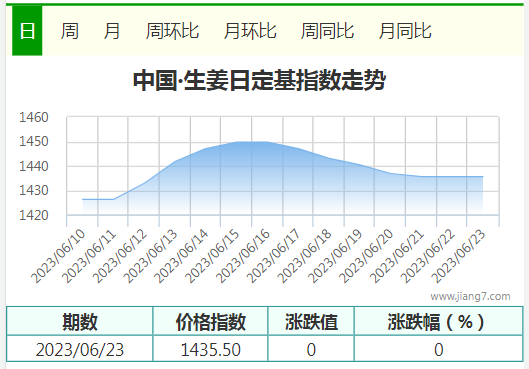Click the 涨跌幅（%） column header

pos(439,321)
